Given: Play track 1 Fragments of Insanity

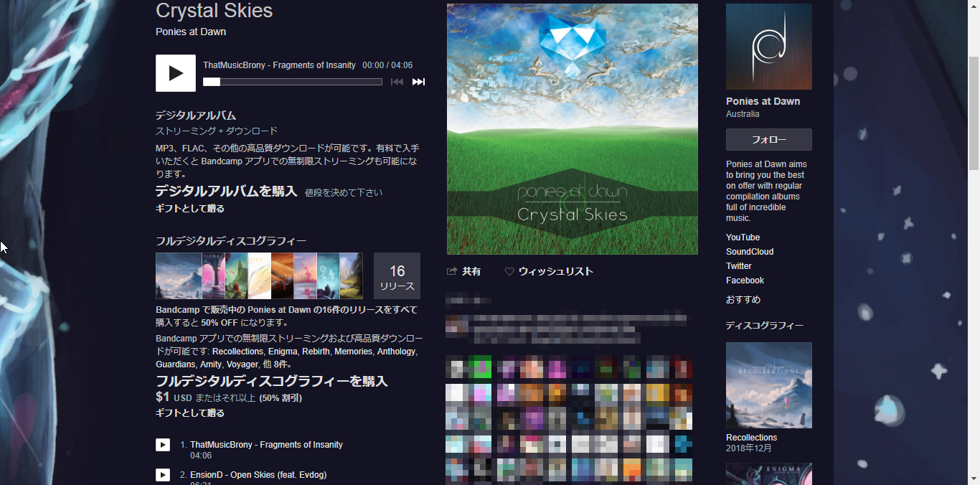Looking at the screenshot, I should pos(163,445).
